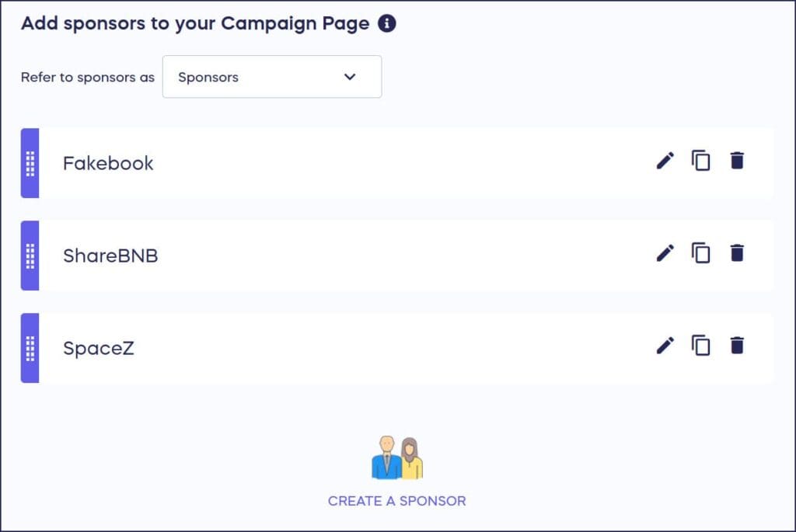The height and width of the screenshot is (532, 796).
Task: Delete the Fakebook sponsor
Action: (736, 160)
